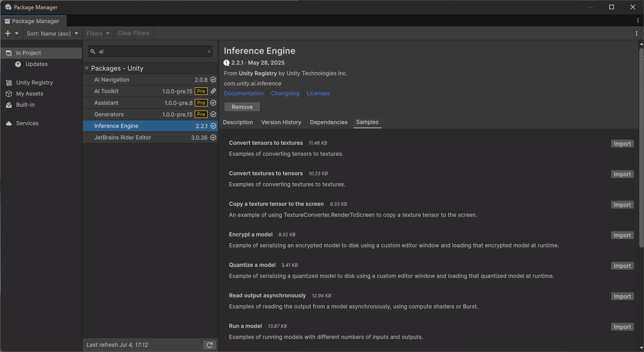This screenshot has height=352, width=644.
Task: Import Copy a texture tensor sample
Action: [622, 205]
